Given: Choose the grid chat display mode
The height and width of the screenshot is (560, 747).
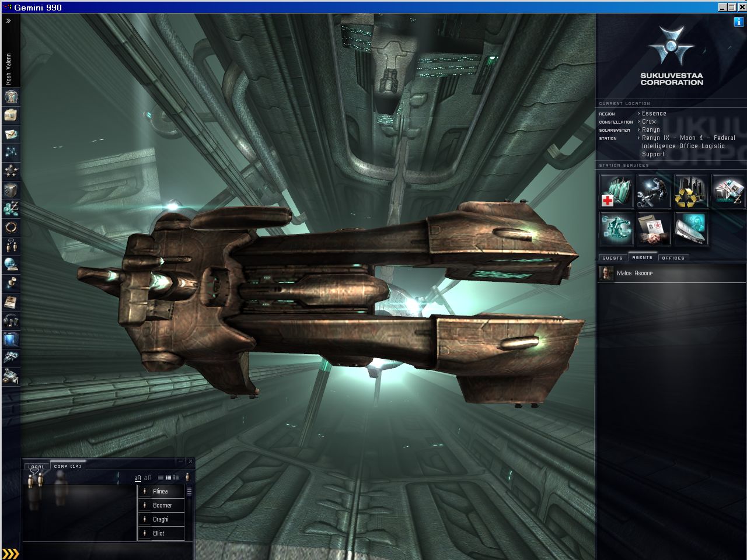Looking at the screenshot, I should tap(176, 478).
